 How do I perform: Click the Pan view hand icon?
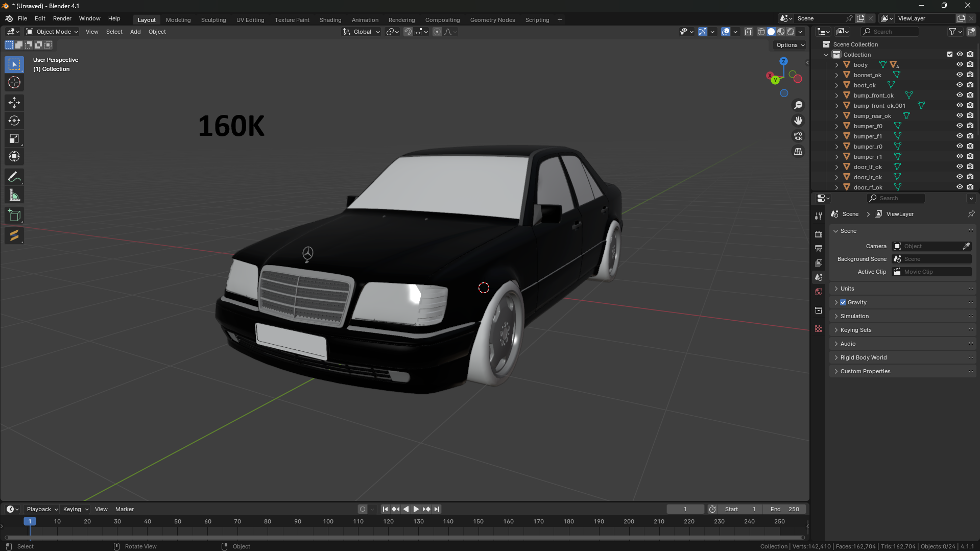pos(798,121)
